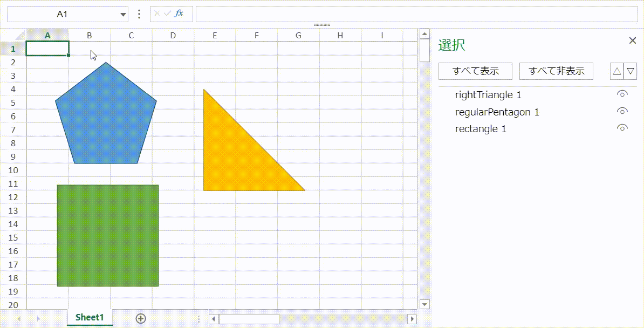The height and width of the screenshot is (328, 644).
Task: Move selected shape down with triangle button
Action: click(x=631, y=71)
